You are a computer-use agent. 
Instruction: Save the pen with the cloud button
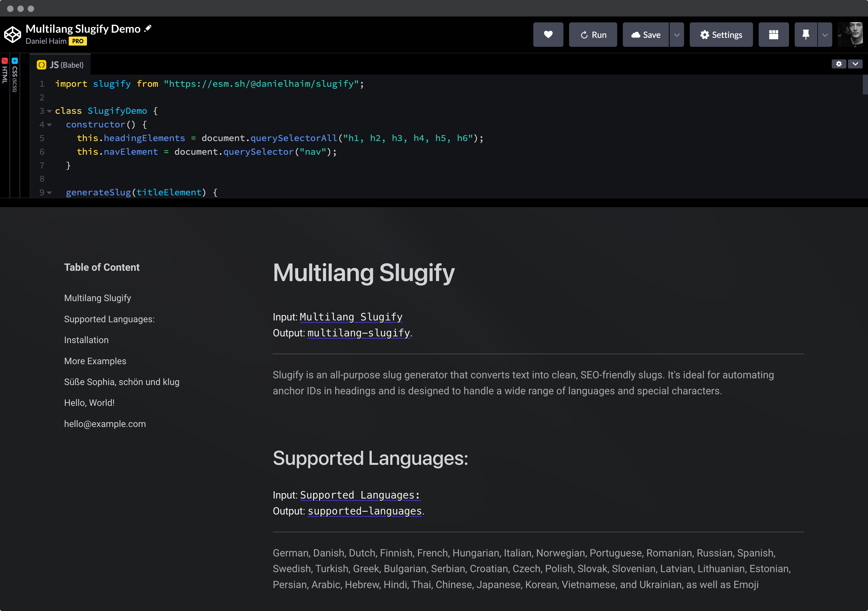pos(646,34)
